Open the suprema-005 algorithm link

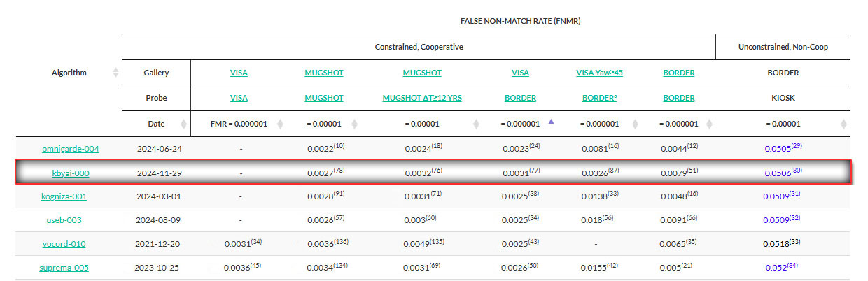pyautogui.click(x=64, y=268)
